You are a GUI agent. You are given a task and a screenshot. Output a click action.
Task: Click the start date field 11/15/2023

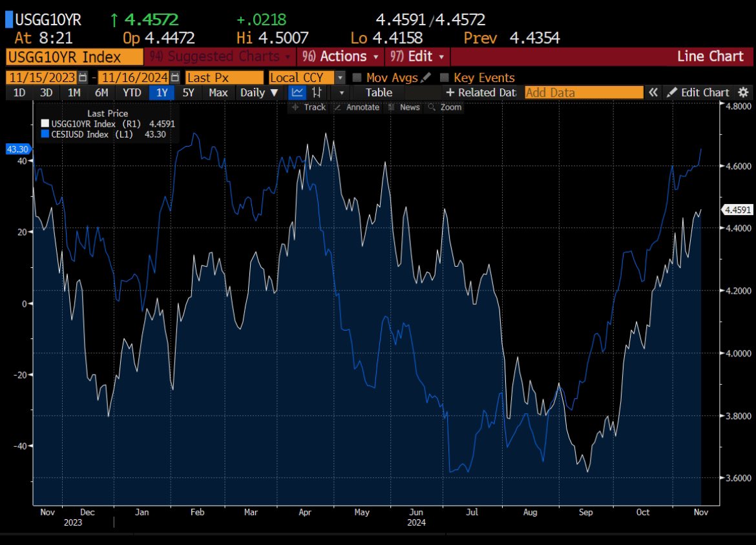pyautogui.click(x=42, y=77)
